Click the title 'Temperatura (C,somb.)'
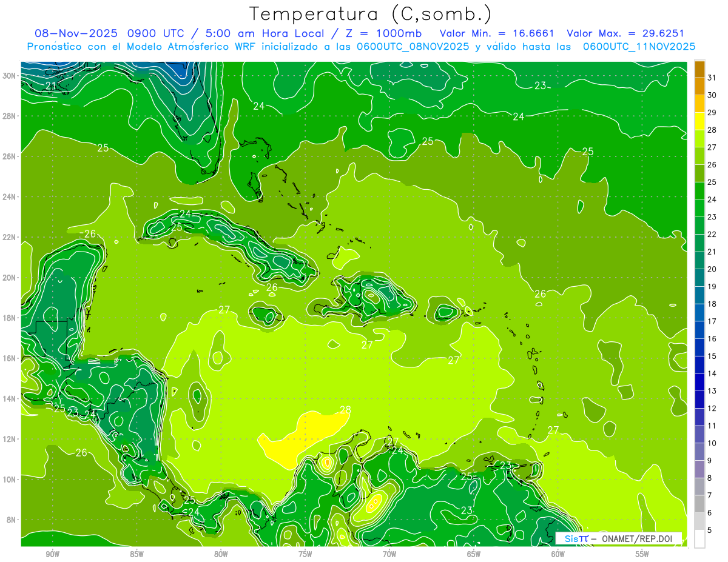728x562 pixels. pyautogui.click(x=371, y=14)
